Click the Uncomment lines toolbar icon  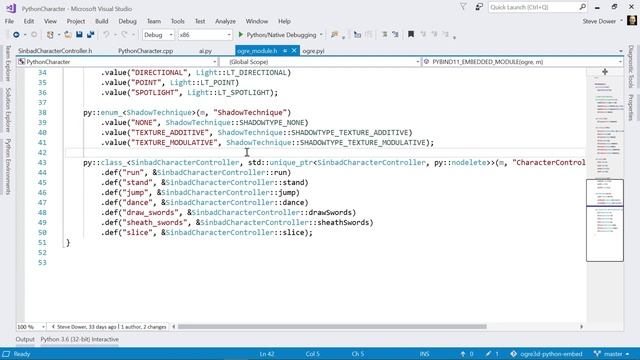point(395,35)
